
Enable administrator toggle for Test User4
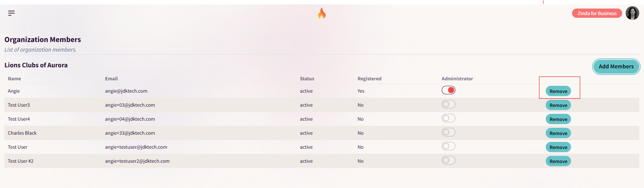pyautogui.click(x=448, y=118)
